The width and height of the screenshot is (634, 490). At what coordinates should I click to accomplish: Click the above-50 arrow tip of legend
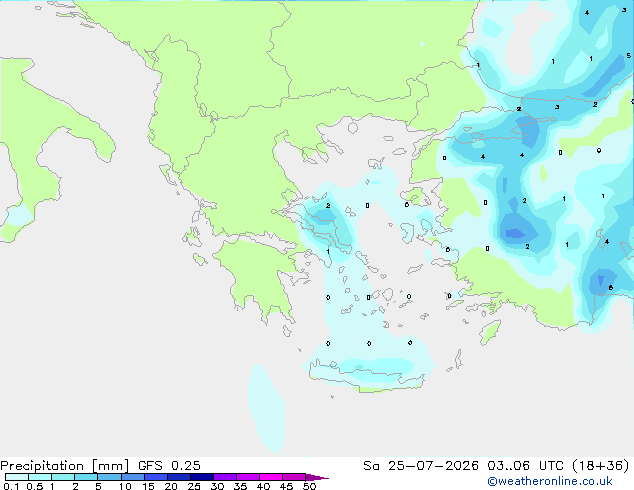pyautogui.click(x=317, y=477)
